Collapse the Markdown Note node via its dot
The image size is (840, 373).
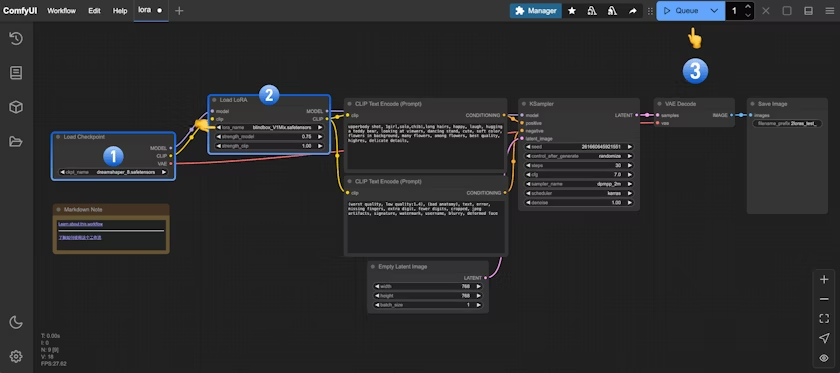coord(58,210)
